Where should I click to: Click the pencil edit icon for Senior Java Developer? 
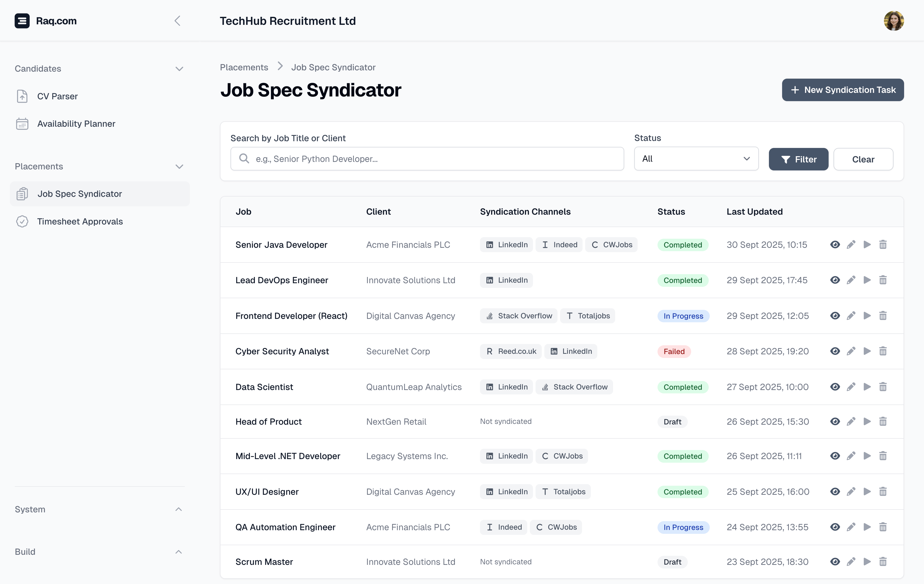(x=851, y=245)
